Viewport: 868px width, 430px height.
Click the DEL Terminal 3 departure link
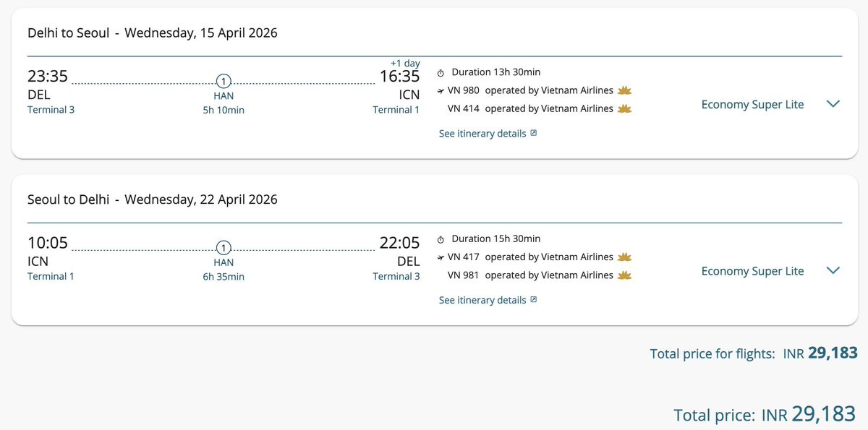pyautogui.click(x=51, y=110)
